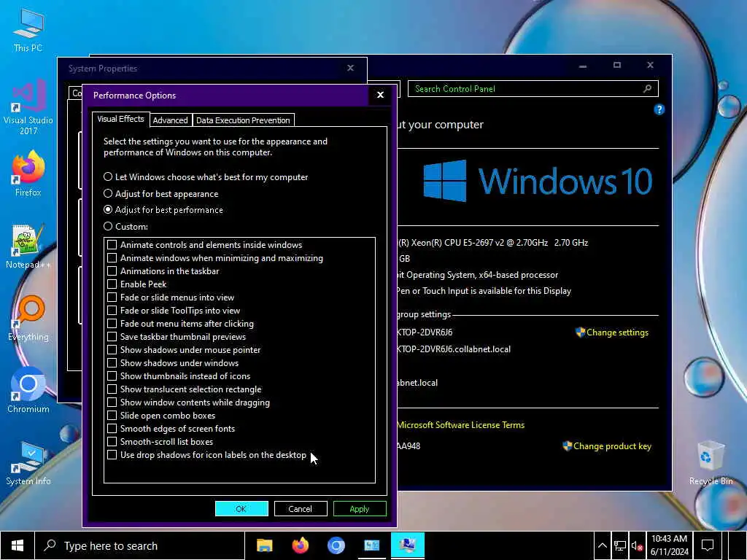Close the System Properties window

(x=351, y=68)
